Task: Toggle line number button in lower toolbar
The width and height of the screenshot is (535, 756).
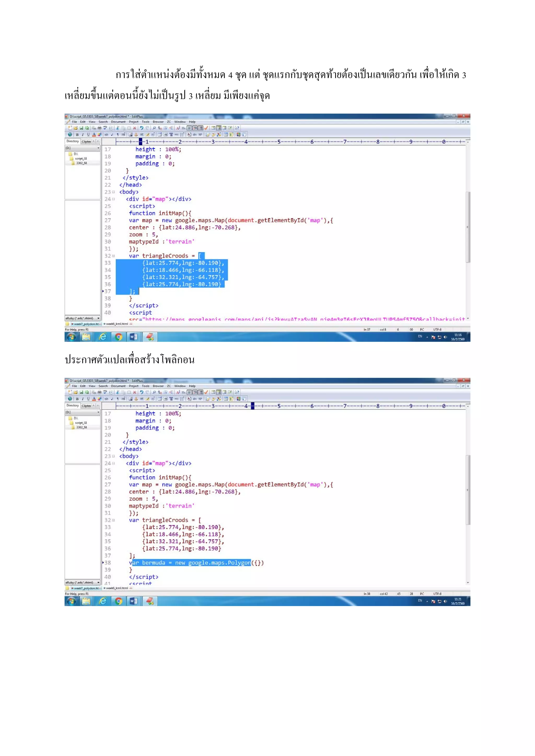Action: tap(201, 392)
